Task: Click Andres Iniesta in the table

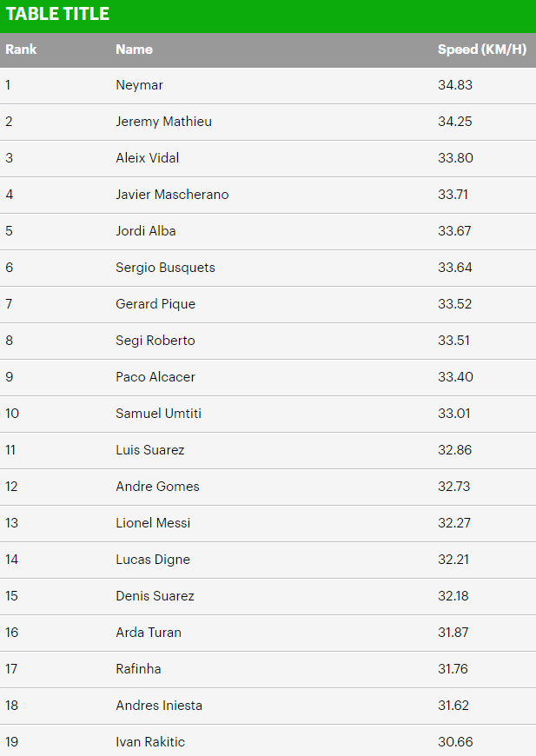Action: click(x=159, y=706)
